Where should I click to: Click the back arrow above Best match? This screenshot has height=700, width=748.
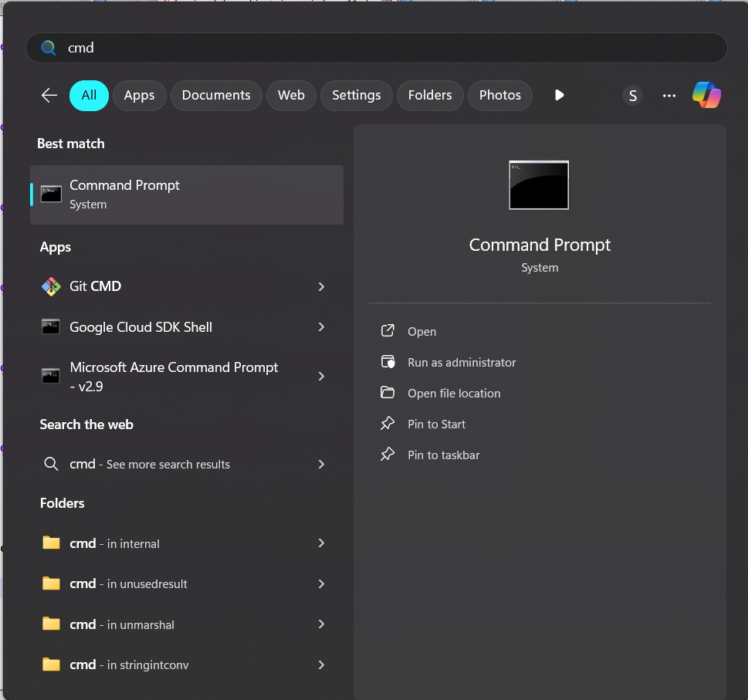48,95
